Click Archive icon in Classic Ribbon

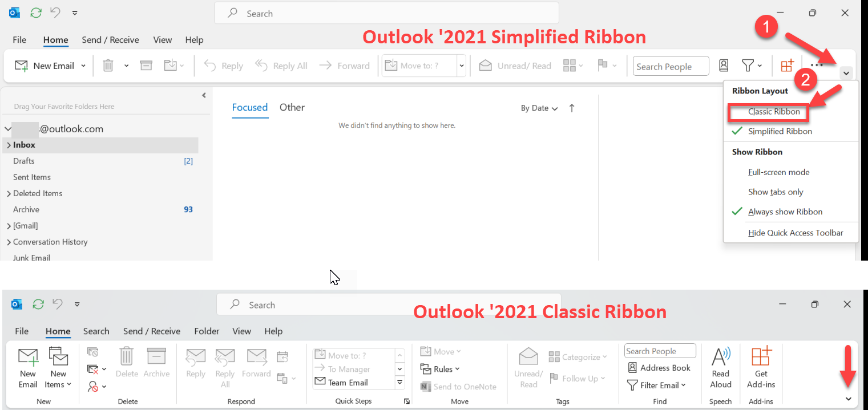pos(156,356)
